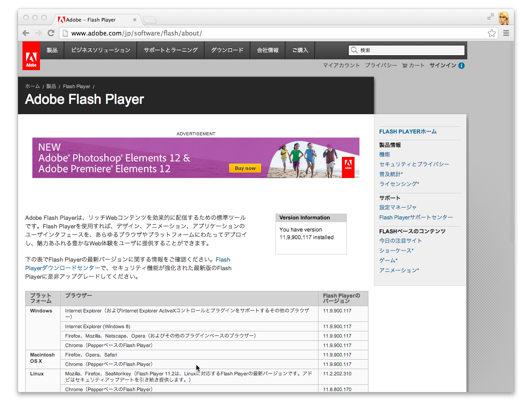Click the Chrome user profile avatar
This screenshot has height=419, width=532.
coord(504,18)
